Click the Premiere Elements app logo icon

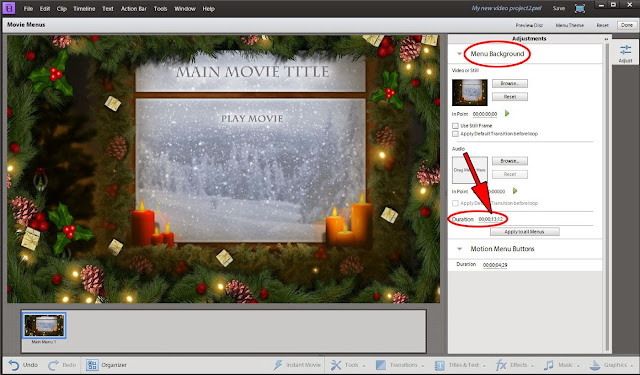coord(9,8)
